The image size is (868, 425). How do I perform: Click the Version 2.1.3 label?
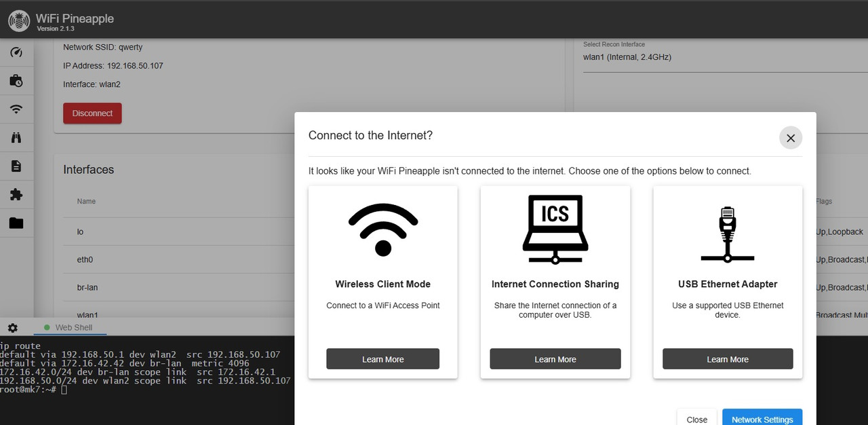click(55, 29)
